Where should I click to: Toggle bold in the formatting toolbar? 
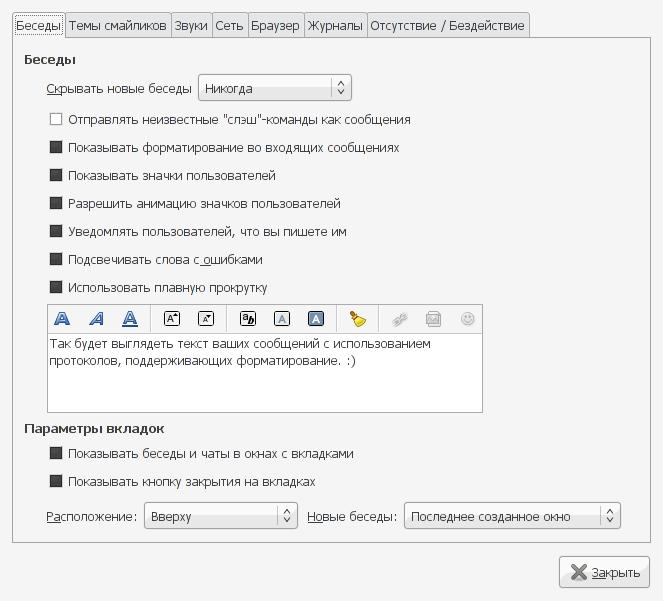pyautogui.click(x=62, y=319)
